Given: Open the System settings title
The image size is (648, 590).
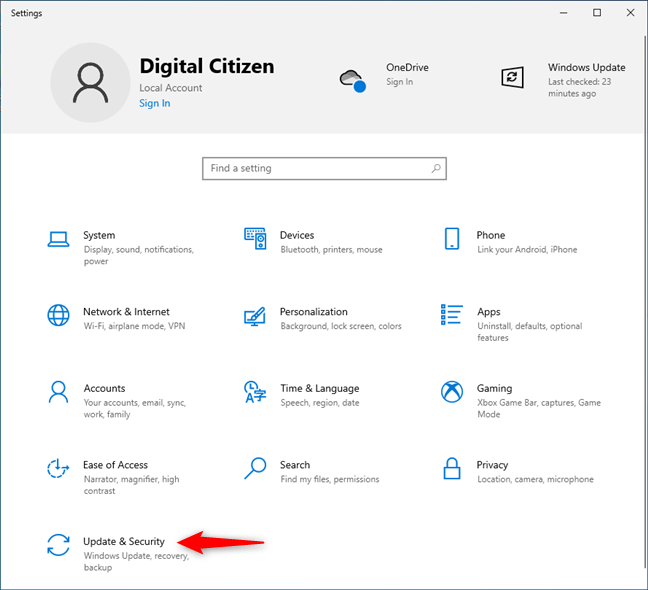Looking at the screenshot, I should [x=99, y=235].
